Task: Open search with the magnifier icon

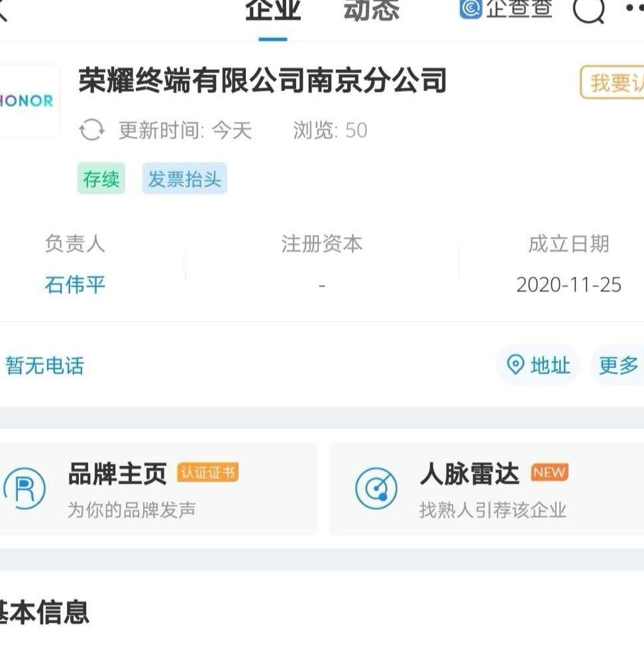Action: point(589,11)
